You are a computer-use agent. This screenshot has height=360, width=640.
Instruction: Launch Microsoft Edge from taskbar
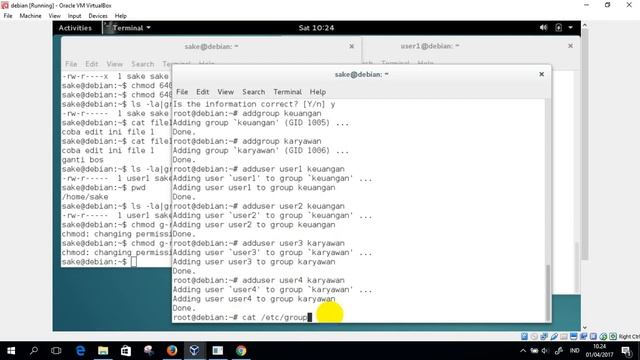80,351
